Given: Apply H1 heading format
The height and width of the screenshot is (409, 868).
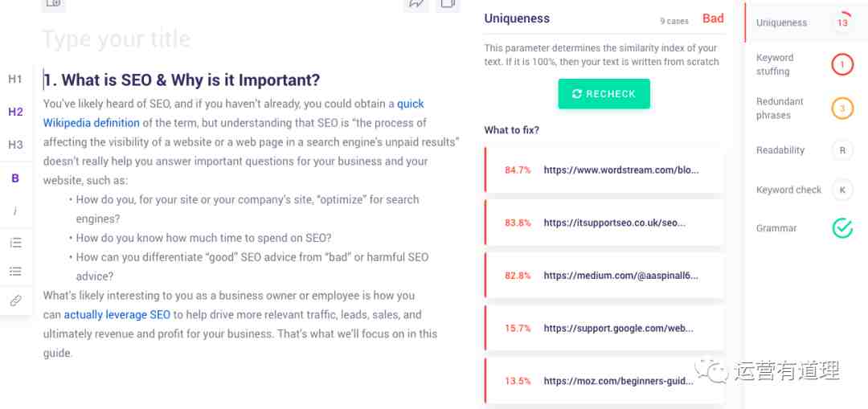Looking at the screenshot, I should click(x=15, y=79).
